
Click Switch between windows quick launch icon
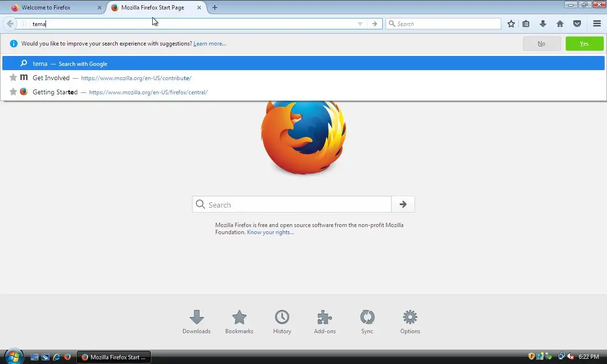pyautogui.click(x=46, y=357)
